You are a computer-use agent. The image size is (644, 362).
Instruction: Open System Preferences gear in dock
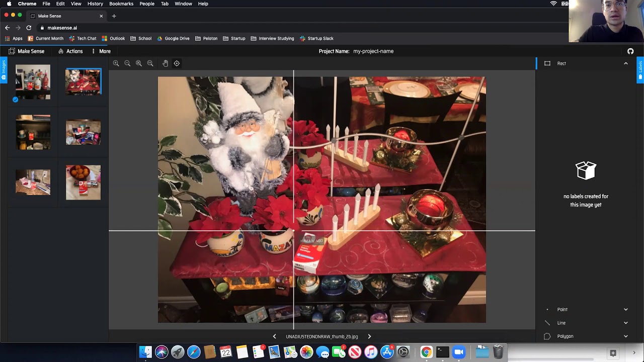[x=403, y=352]
